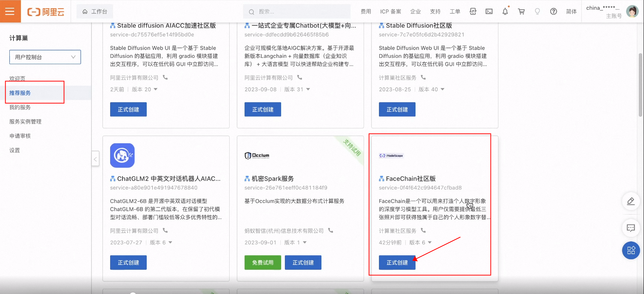Open FaceChain社区版 service title
Screen dimensions: 644x294
[x=411, y=179]
